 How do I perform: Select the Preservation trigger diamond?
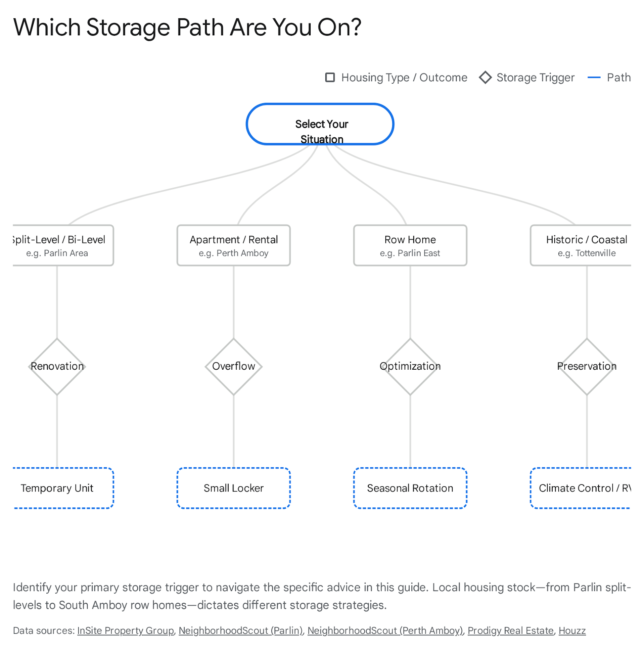click(587, 366)
